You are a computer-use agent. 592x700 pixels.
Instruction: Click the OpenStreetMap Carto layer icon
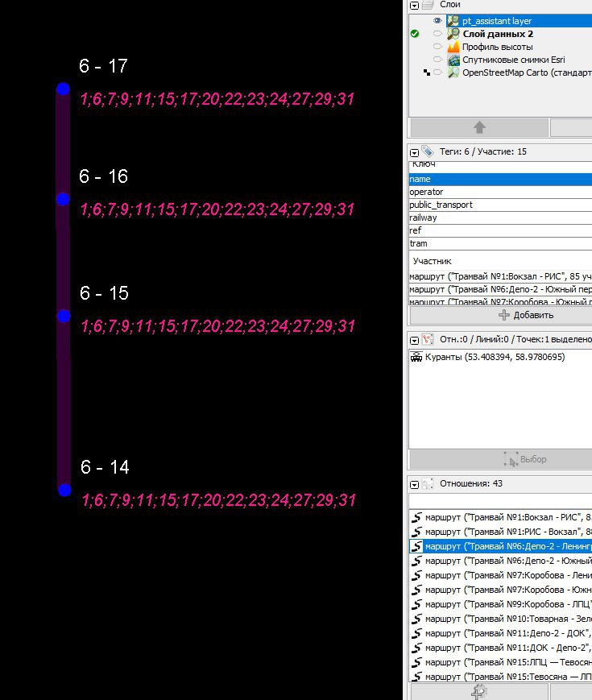pyautogui.click(x=453, y=72)
